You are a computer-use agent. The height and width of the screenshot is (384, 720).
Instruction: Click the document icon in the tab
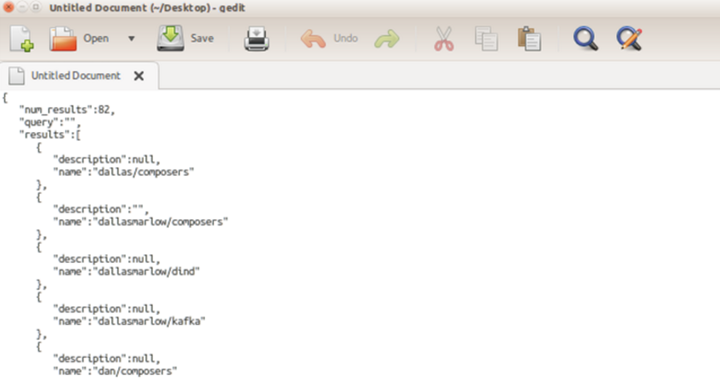point(17,76)
